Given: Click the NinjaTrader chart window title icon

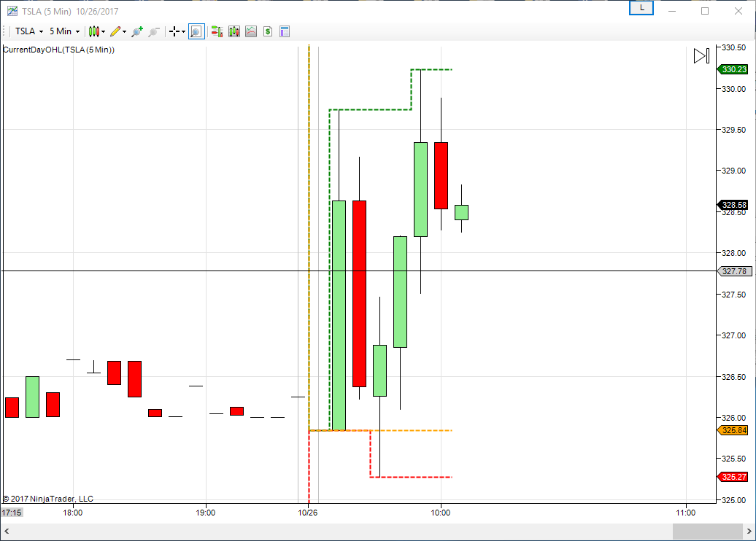Looking at the screenshot, I should tap(12, 11).
